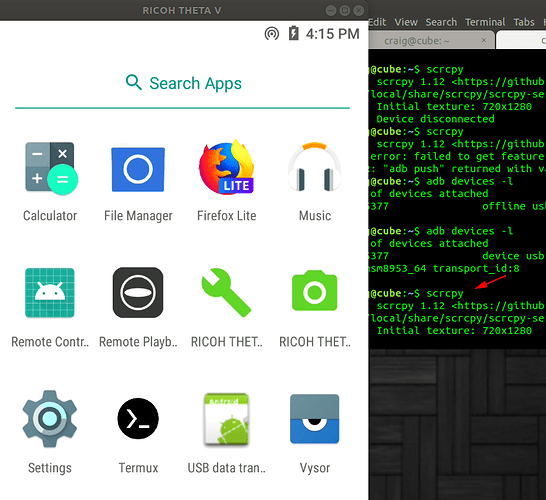This screenshot has width=546, height=500.
Task: Minimize the RICOH THETA V window
Action: coord(331,10)
